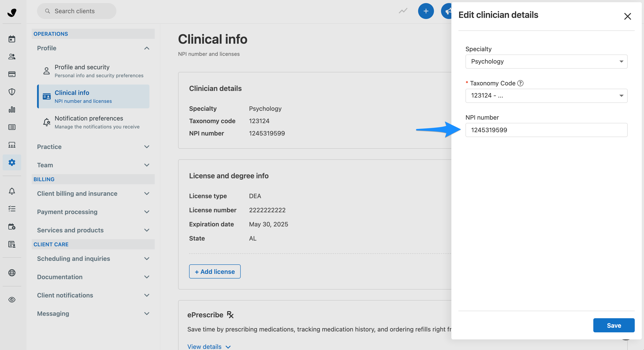The width and height of the screenshot is (644, 350).
Task: Expand ePrescribe View details link
Action: coord(208,346)
